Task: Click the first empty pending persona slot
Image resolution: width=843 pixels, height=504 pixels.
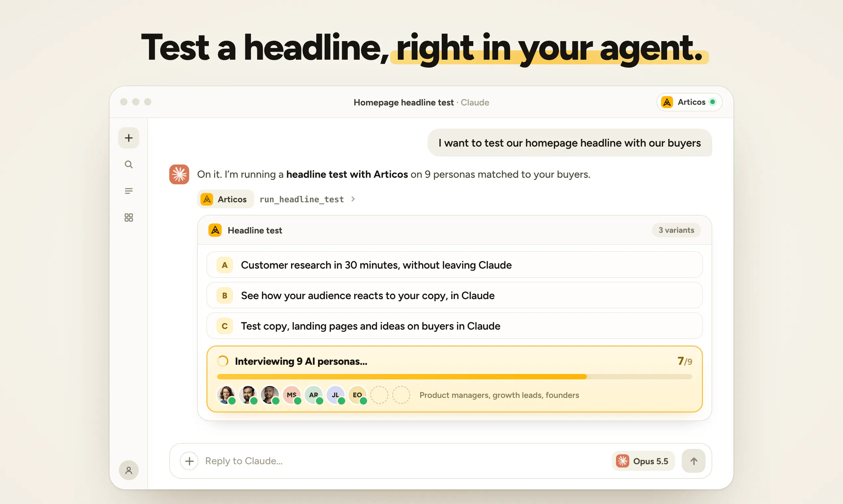Action: coord(379,395)
